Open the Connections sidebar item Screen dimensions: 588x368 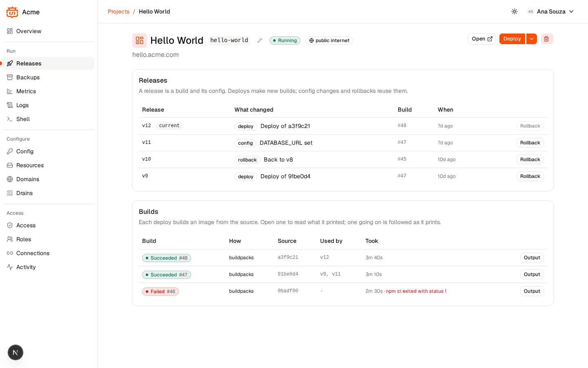[49, 253]
